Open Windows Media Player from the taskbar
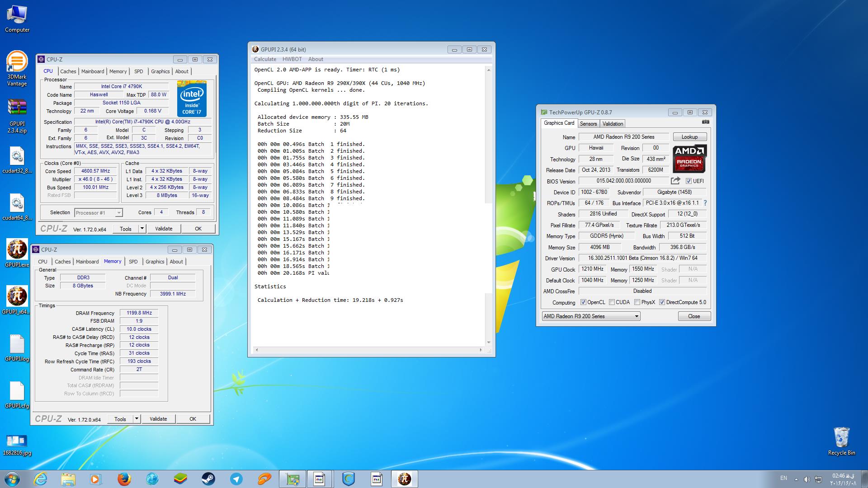 click(96, 479)
